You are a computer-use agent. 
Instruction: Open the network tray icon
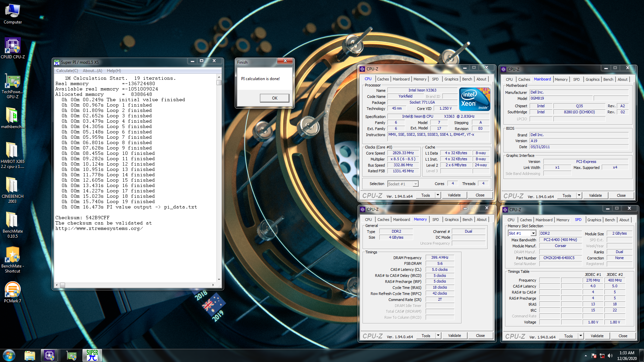(x=602, y=356)
